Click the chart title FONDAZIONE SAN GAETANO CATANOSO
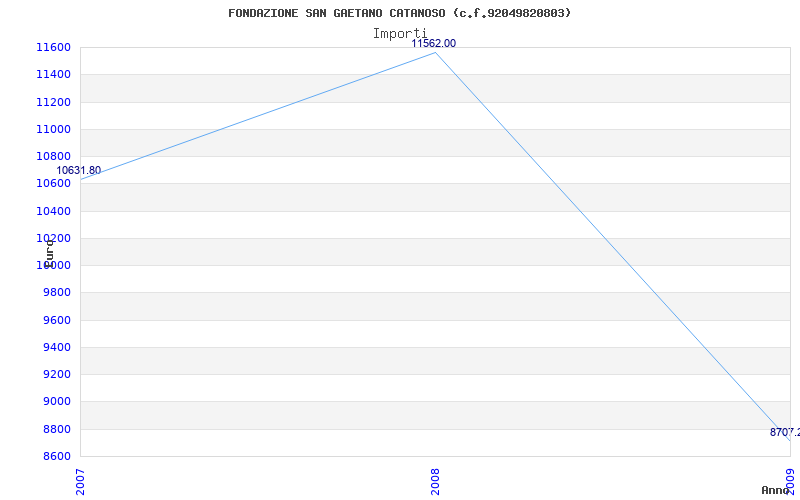The width and height of the screenshot is (800, 500). (x=399, y=13)
